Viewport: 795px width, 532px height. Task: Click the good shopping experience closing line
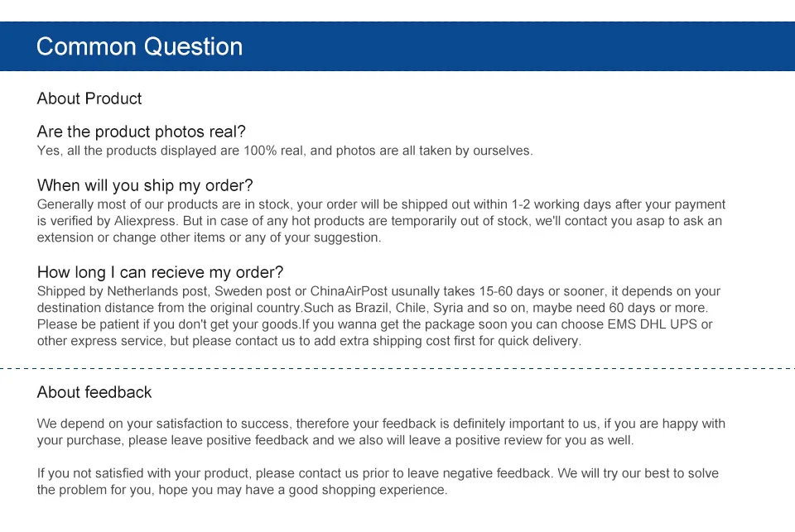(243, 490)
